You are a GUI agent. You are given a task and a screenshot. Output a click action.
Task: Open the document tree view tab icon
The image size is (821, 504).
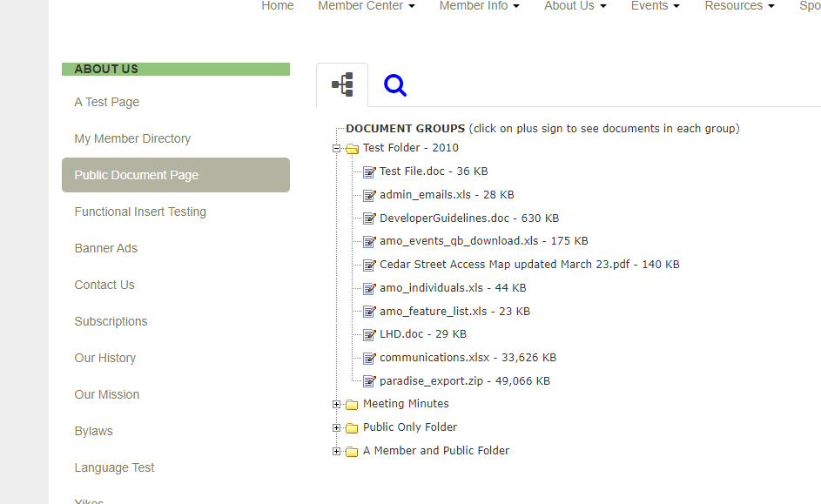coord(342,84)
